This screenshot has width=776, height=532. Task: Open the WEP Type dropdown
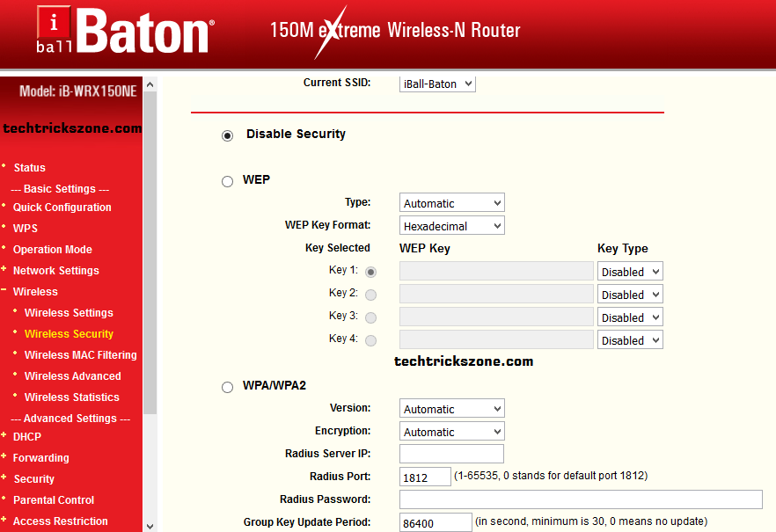tap(451, 203)
